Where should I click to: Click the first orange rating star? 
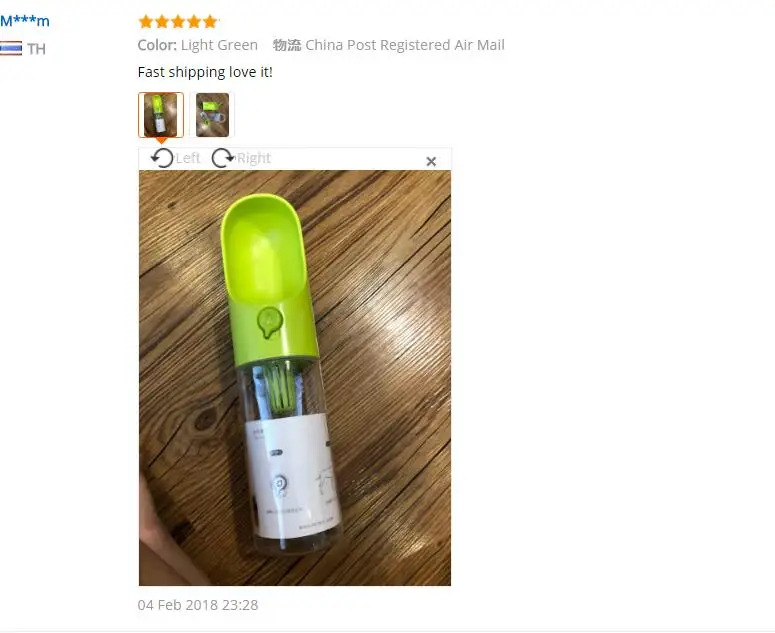pyautogui.click(x=146, y=21)
